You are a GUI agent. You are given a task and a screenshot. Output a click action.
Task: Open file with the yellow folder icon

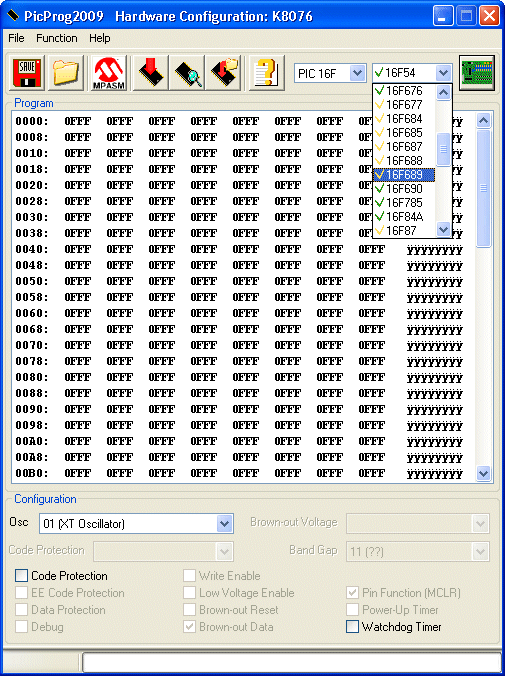pos(66,73)
